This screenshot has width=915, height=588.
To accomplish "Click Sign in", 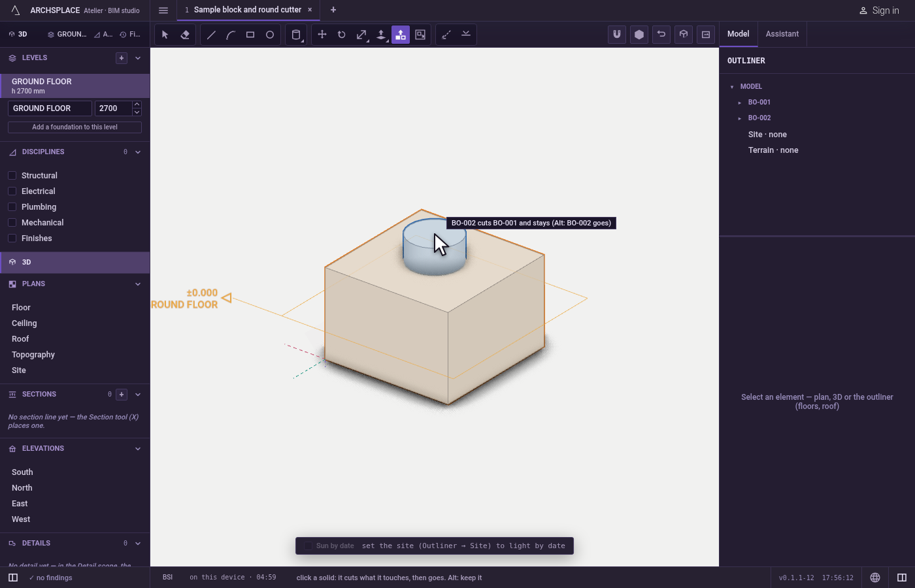I will (879, 10).
